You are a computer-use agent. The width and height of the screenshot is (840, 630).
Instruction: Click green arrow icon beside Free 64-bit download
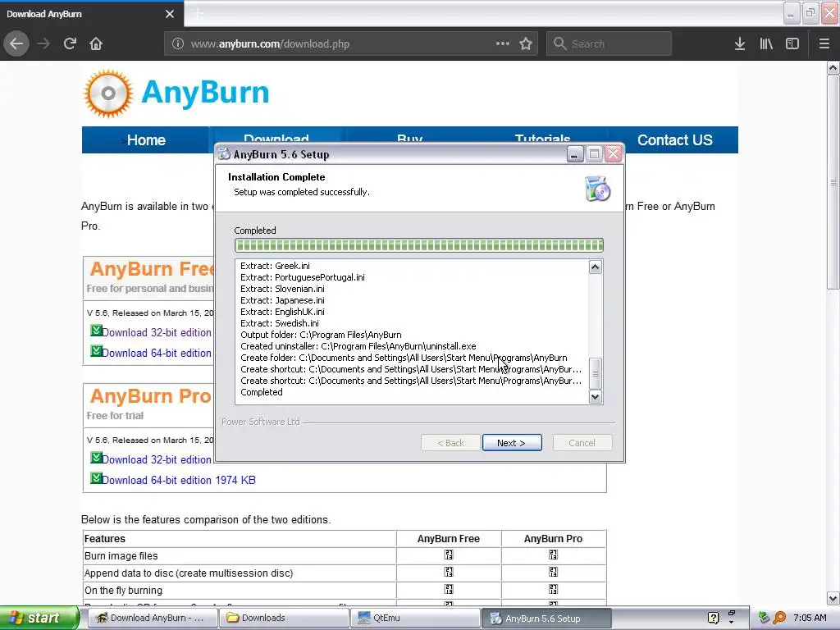pyautogui.click(x=96, y=351)
